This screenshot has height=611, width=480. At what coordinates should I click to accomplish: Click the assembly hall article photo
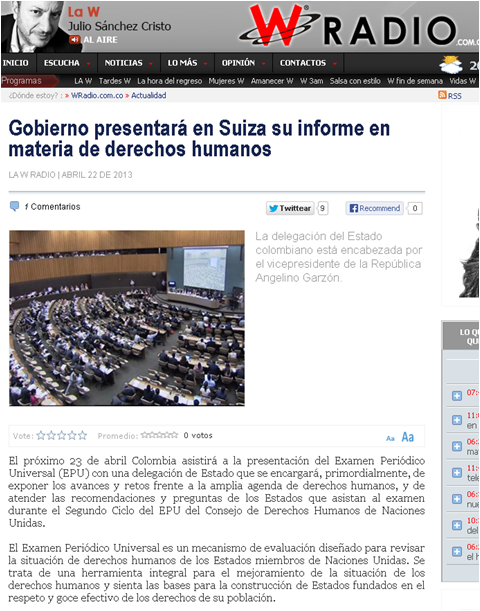(x=127, y=318)
